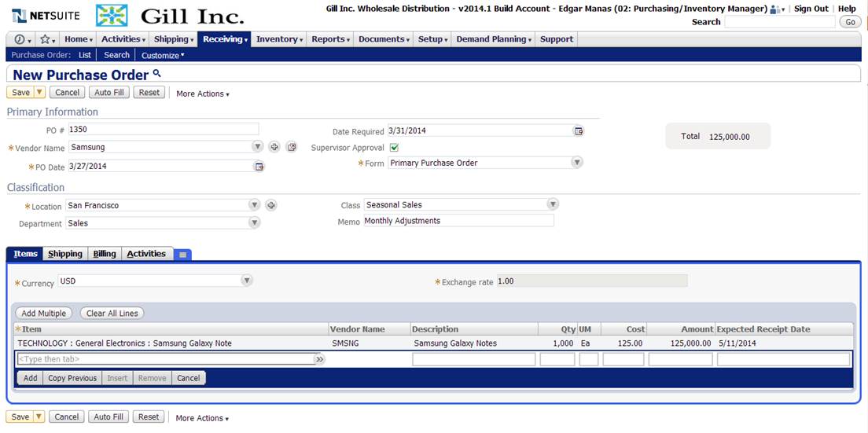This screenshot has width=868, height=433.
Task: Click the top Cancel button
Action: (x=68, y=93)
